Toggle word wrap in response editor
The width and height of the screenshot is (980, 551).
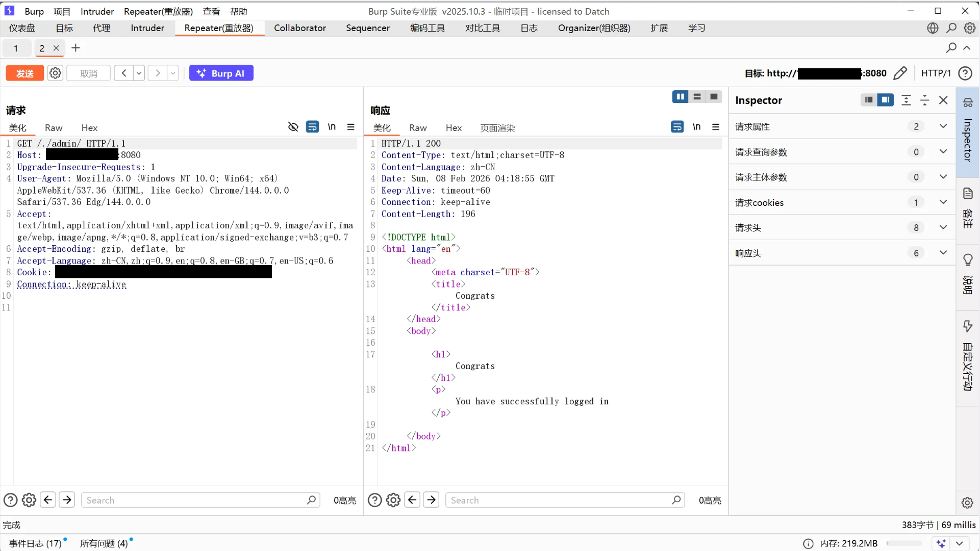tap(677, 127)
